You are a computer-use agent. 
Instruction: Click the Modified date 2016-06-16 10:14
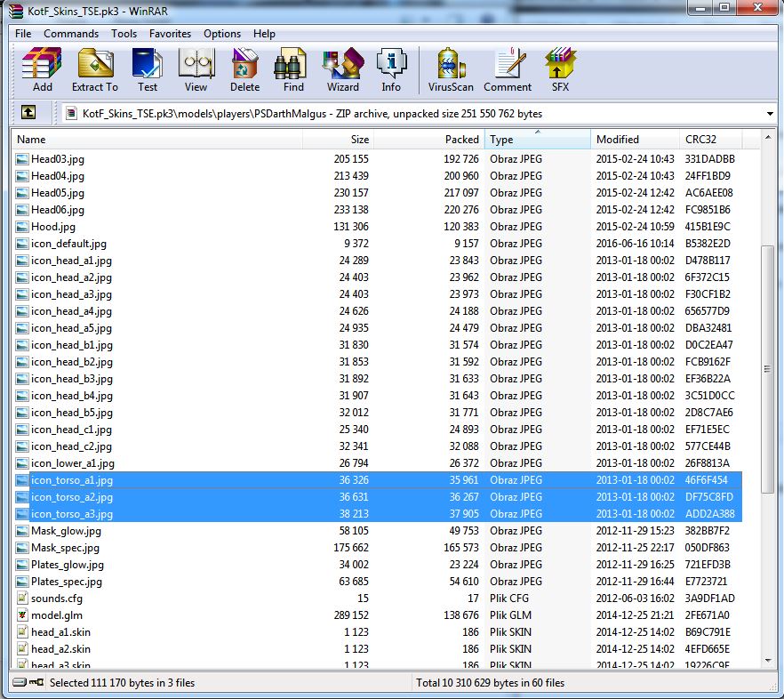[x=635, y=244]
